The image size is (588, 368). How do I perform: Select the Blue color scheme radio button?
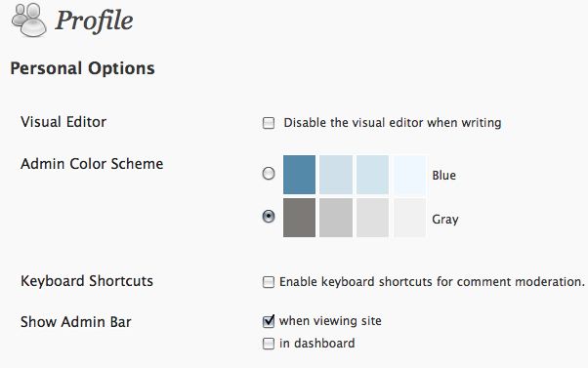coord(269,174)
